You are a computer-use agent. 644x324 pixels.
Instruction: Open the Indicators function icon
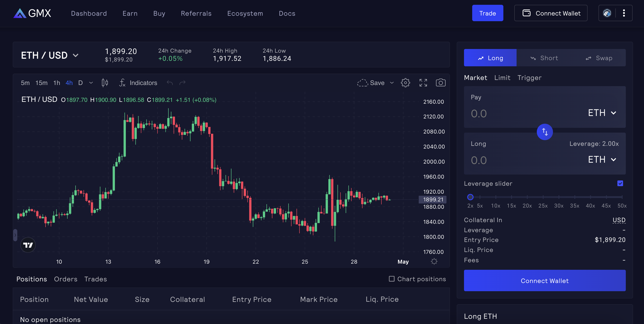tap(122, 83)
